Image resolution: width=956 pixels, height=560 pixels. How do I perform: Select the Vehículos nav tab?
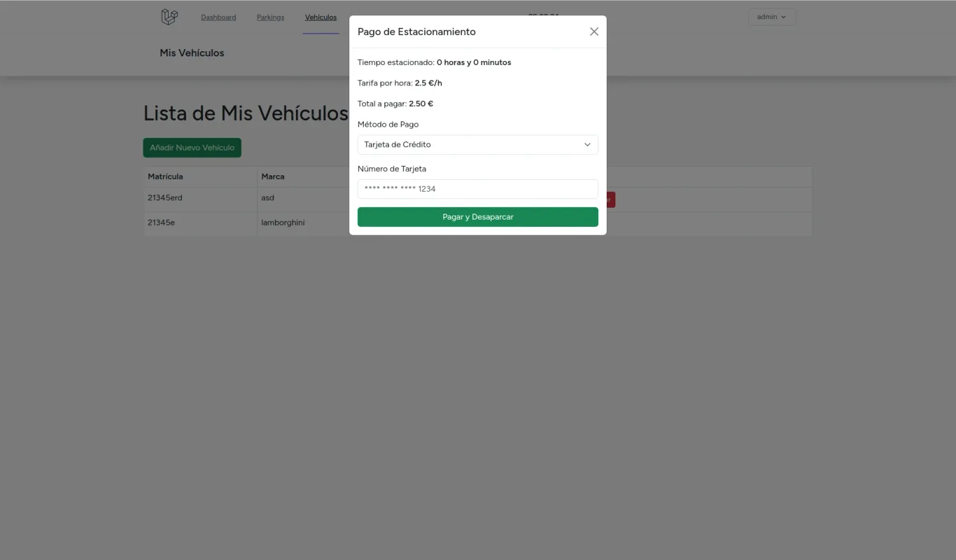click(321, 17)
